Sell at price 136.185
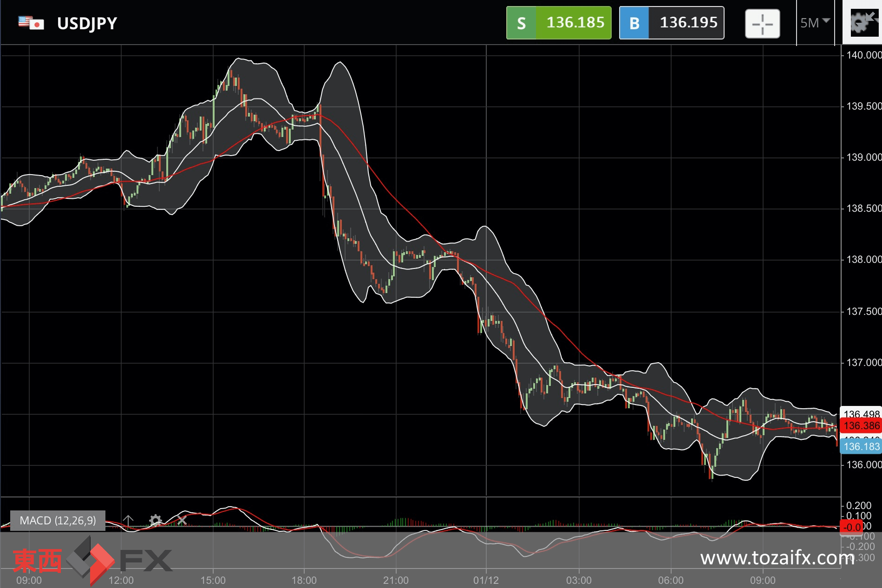The height and width of the screenshot is (588, 882). (574, 23)
